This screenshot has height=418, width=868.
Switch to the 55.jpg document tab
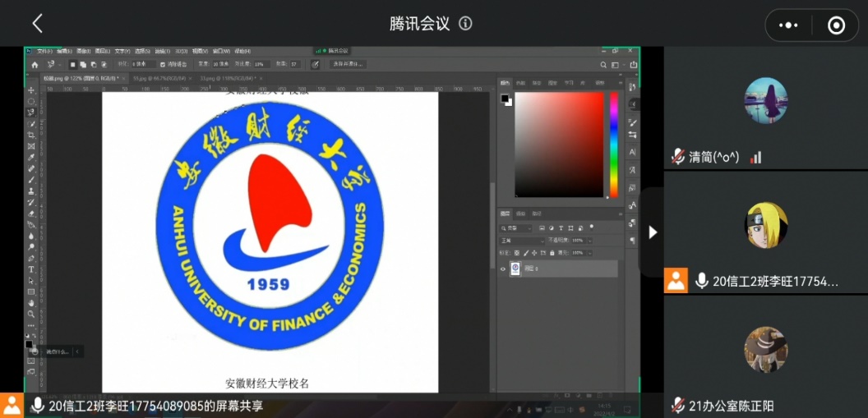[162, 79]
